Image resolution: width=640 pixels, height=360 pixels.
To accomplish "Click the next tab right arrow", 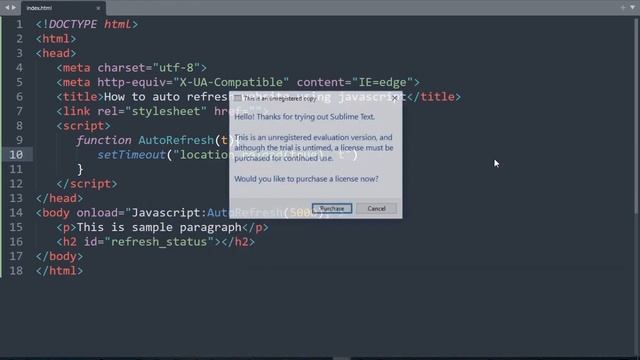I will (x=14, y=8).
